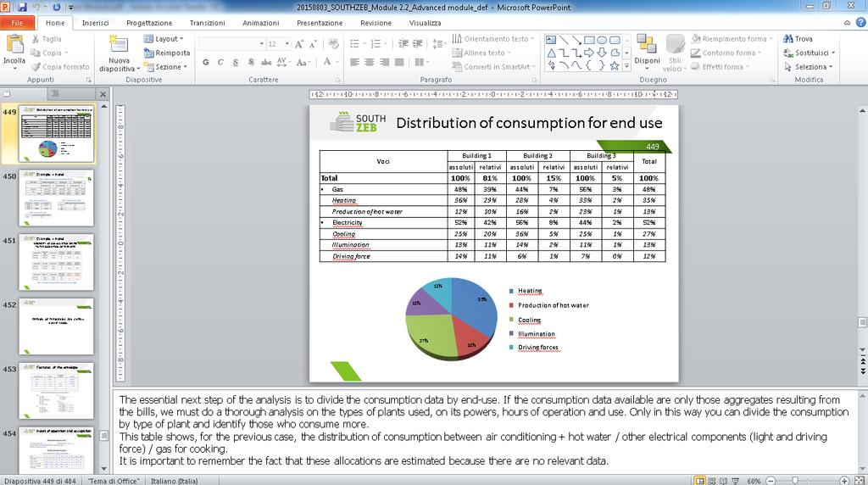Select the rectangle shape

[589, 40]
